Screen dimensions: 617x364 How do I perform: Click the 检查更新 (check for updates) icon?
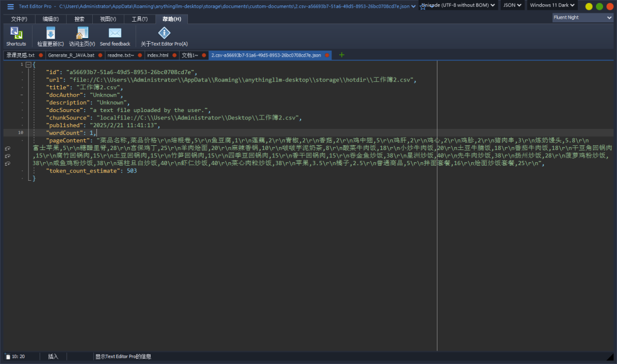pyautogui.click(x=51, y=34)
